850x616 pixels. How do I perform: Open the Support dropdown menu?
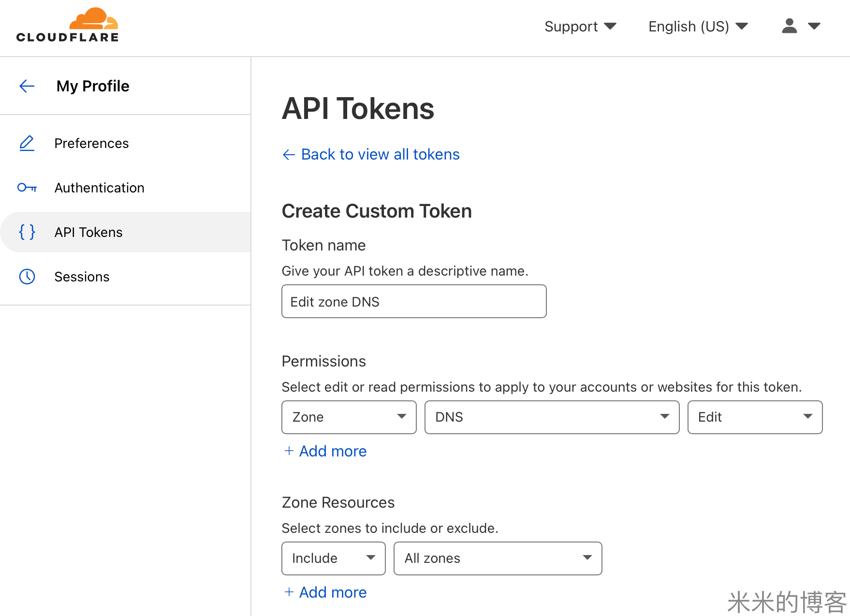[x=580, y=27]
